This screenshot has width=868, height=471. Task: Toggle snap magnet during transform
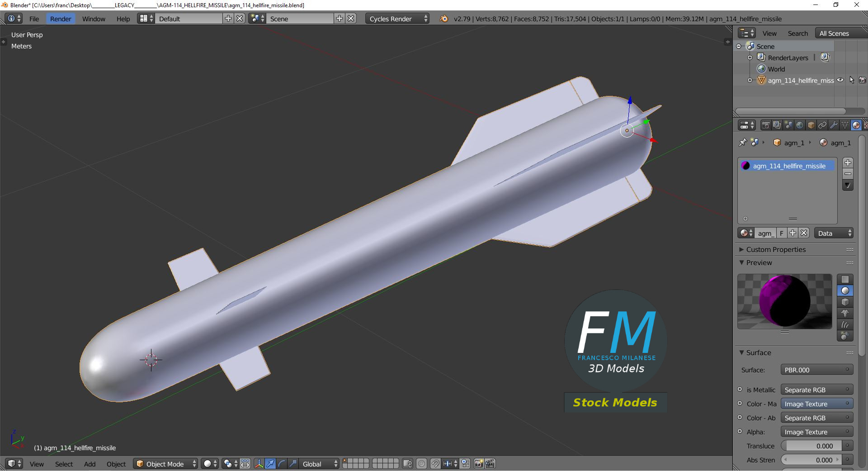pos(435,464)
